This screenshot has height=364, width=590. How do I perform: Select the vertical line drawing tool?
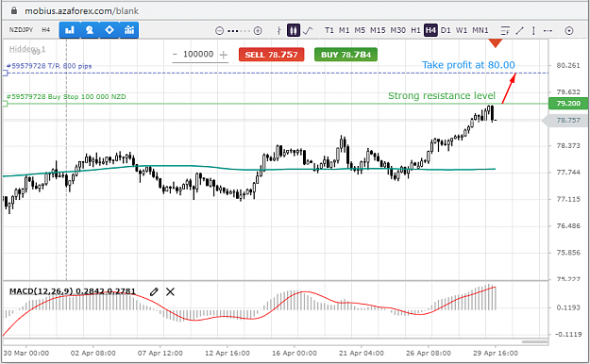(x=533, y=30)
